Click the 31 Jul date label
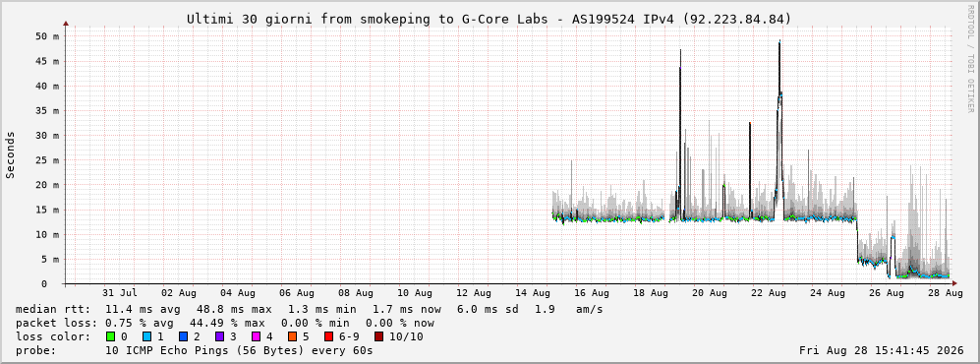Viewport: 980px width, 364px height. (x=119, y=292)
